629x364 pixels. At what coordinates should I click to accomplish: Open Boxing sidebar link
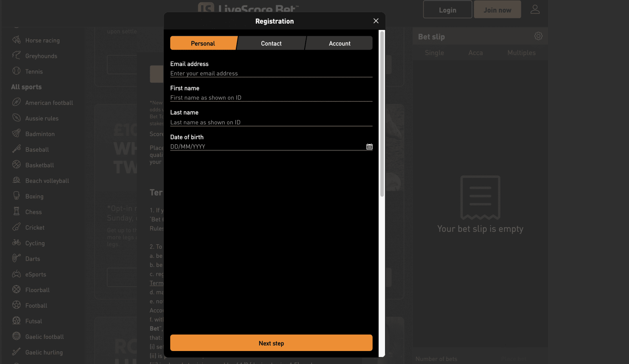[35, 197]
